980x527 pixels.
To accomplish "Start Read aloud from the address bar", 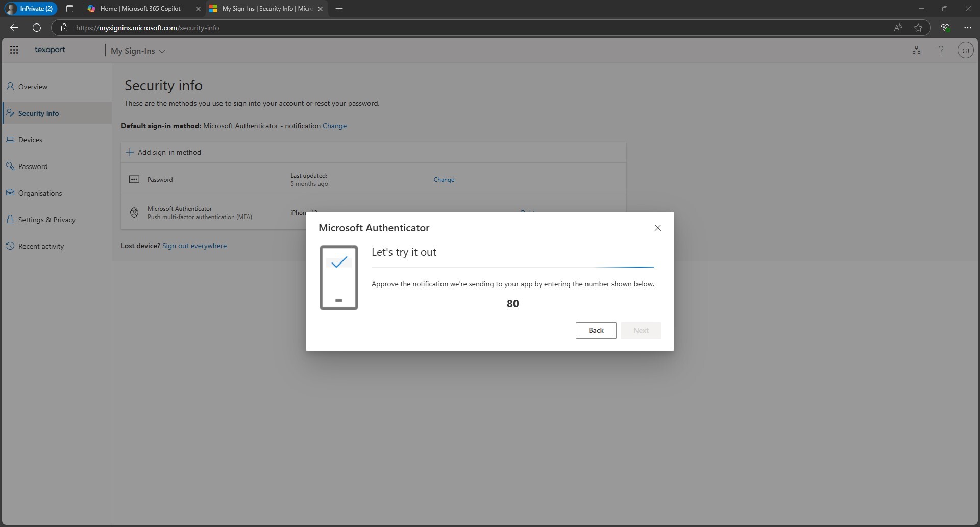I will [898, 28].
